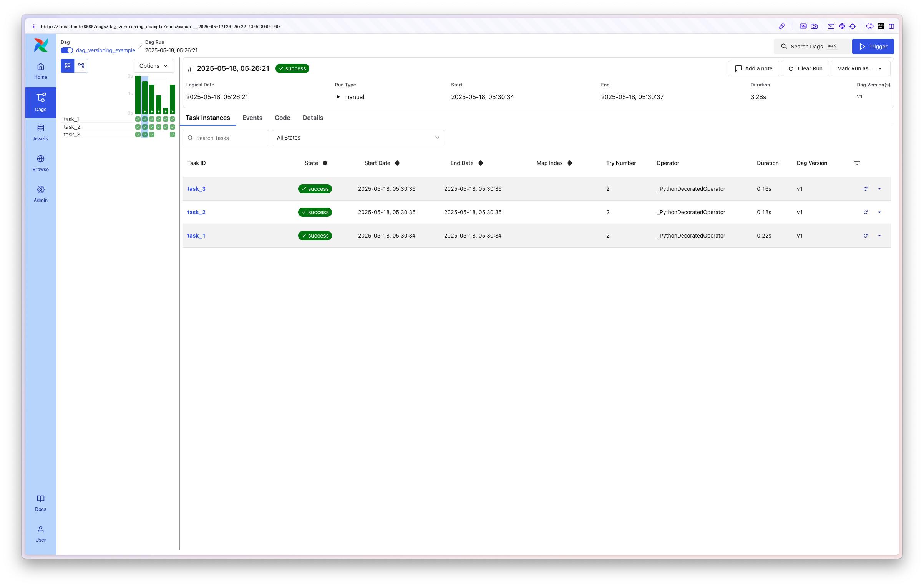
Task: Expand the All States dropdown
Action: click(358, 138)
